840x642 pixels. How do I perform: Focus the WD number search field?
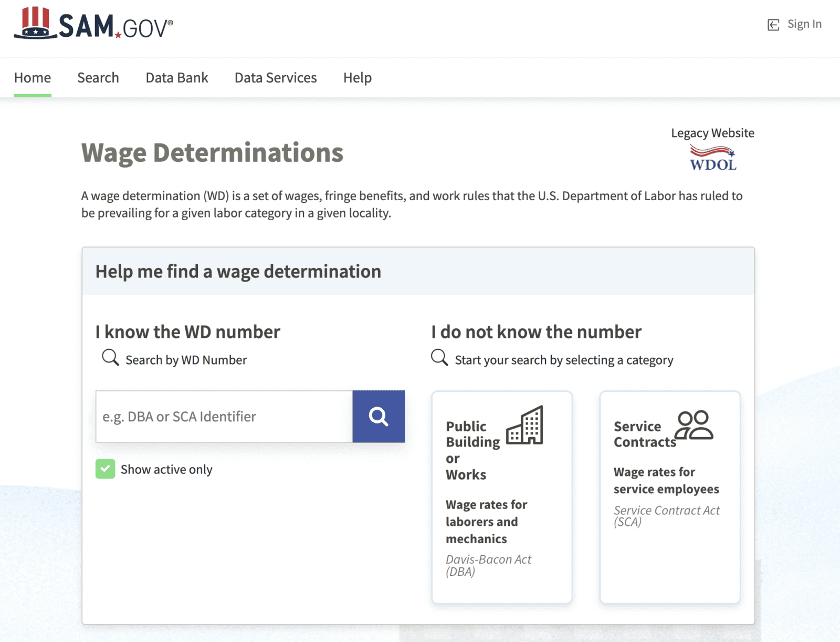tap(224, 417)
